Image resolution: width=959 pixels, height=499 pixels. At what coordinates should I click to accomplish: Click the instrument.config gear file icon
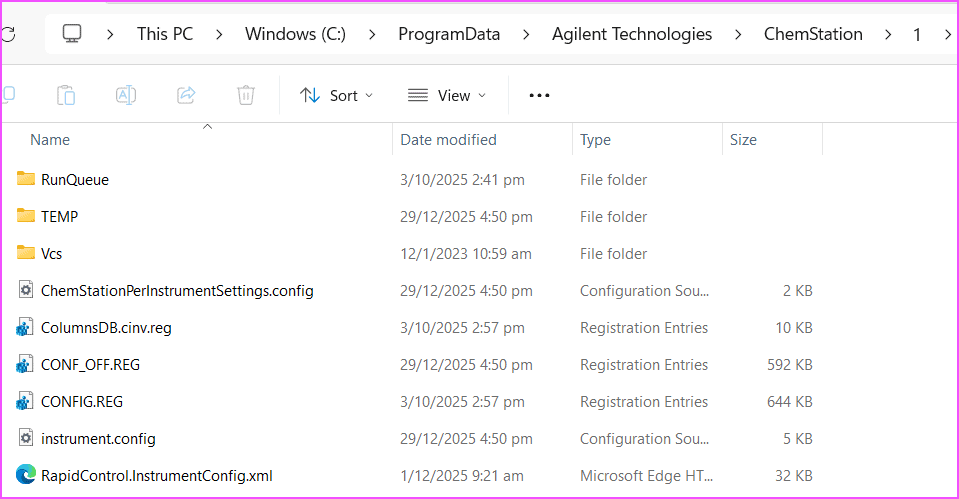tap(26, 438)
